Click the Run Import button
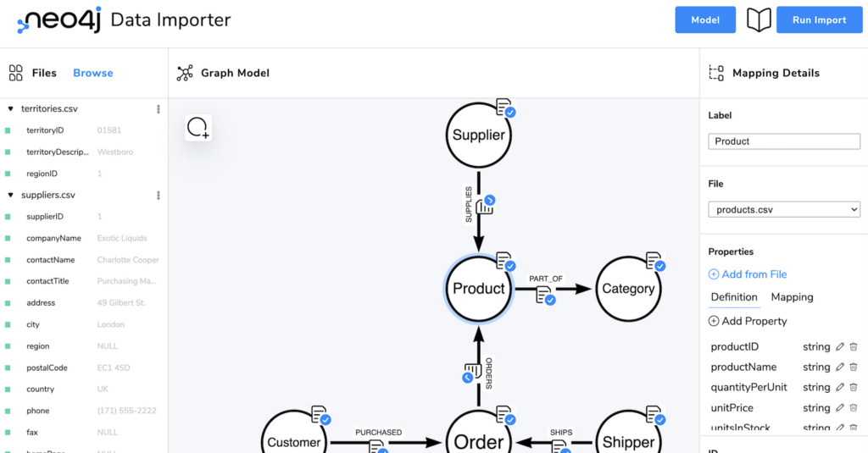 820,20
